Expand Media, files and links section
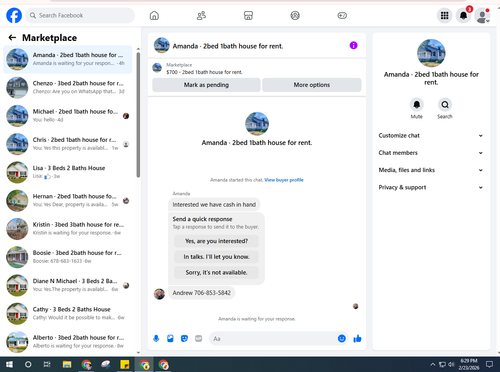Image resolution: width=500 pixels, height=372 pixels. pos(431,170)
